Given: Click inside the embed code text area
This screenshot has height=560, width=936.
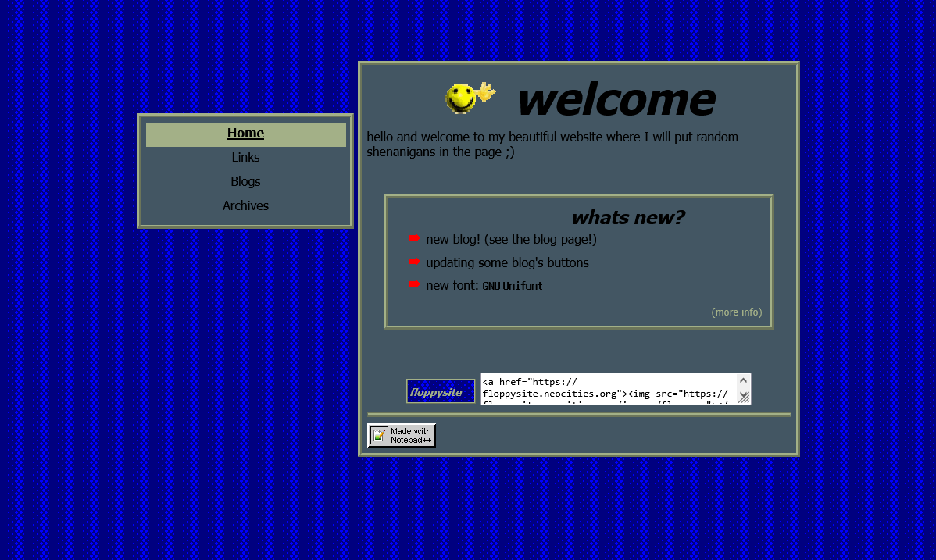Looking at the screenshot, I should pos(608,388).
